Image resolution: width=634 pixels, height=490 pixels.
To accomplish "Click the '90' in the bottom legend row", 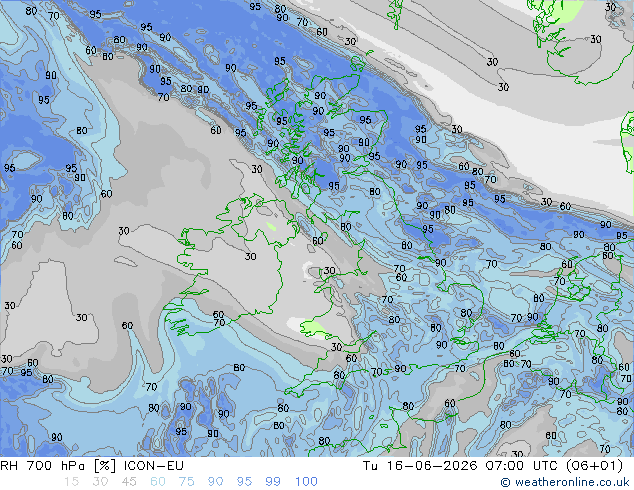I will click(215, 482).
